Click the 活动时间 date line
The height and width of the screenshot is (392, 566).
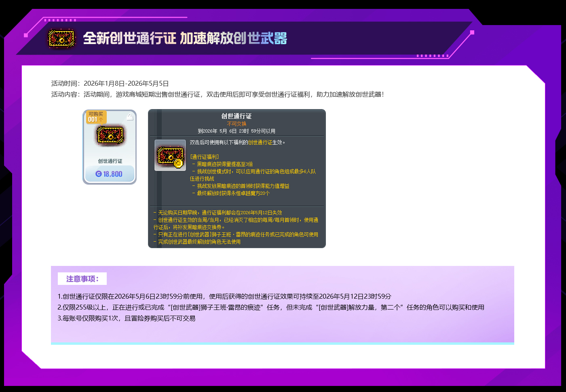[x=110, y=84]
